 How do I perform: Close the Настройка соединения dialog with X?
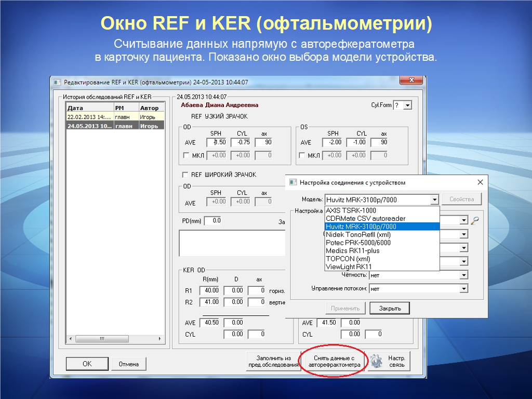point(480,182)
